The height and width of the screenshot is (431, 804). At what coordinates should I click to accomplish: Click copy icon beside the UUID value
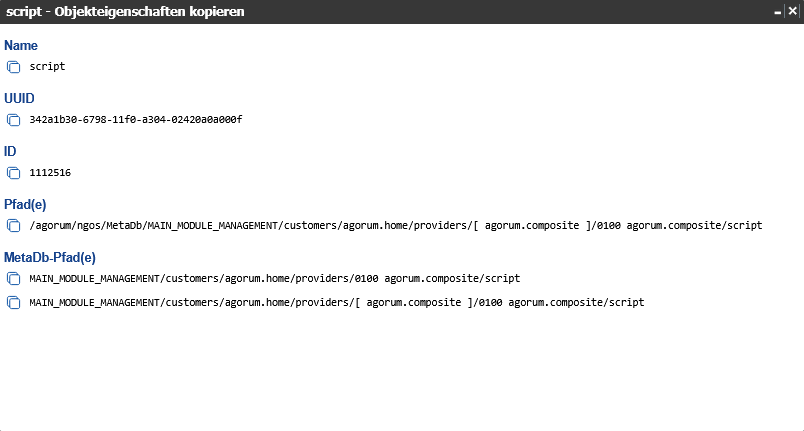(x=13, y=120)
